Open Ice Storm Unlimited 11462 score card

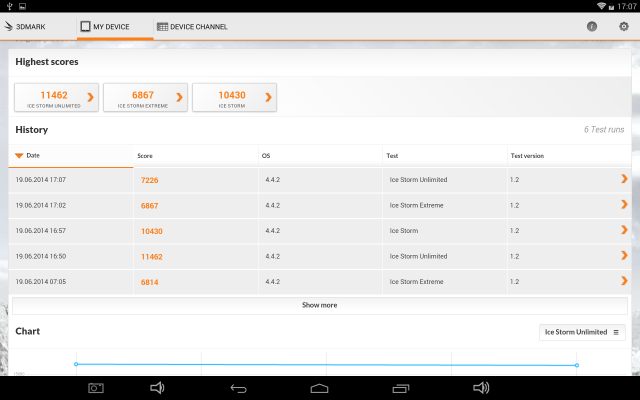pyautogui.click(x=56, y=98)
